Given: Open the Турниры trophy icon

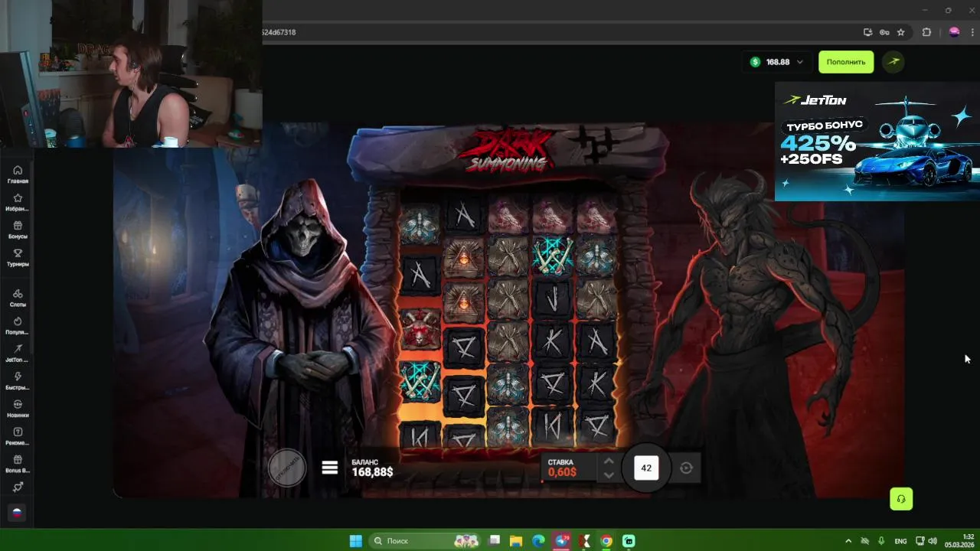Looking at the screenshot, I should click(18, 257).
